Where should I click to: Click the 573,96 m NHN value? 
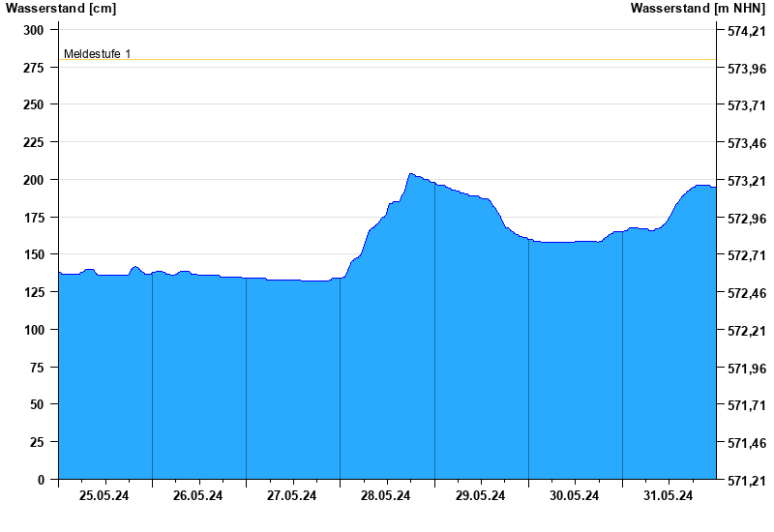[x=747, y=69]
